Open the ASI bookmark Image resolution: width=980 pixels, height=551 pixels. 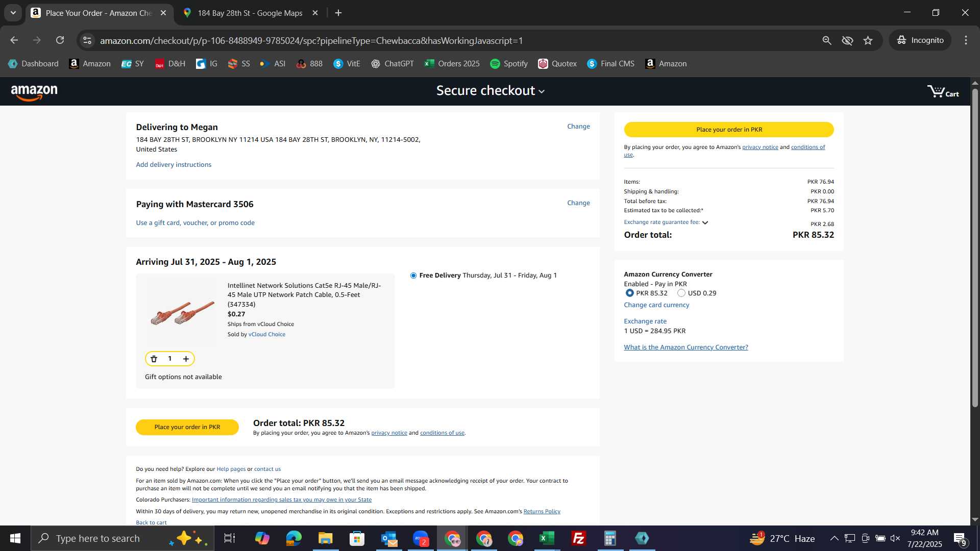(x=273, y=64)
